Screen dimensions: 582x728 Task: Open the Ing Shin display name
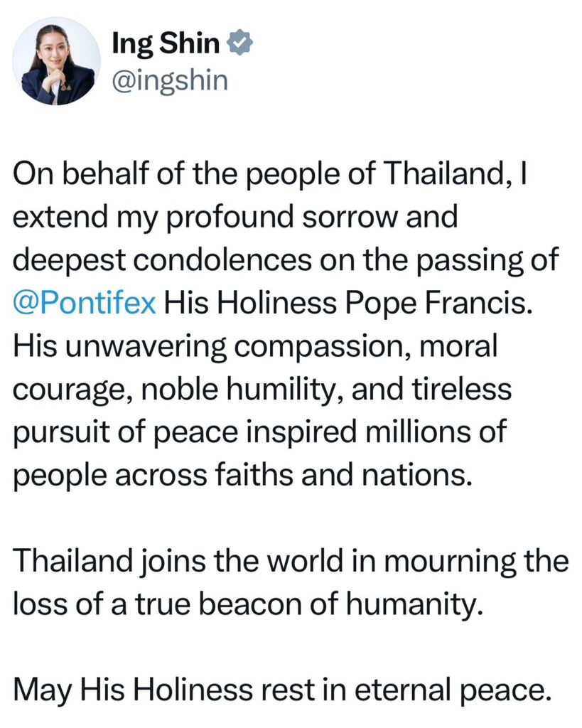coord(166,45)
